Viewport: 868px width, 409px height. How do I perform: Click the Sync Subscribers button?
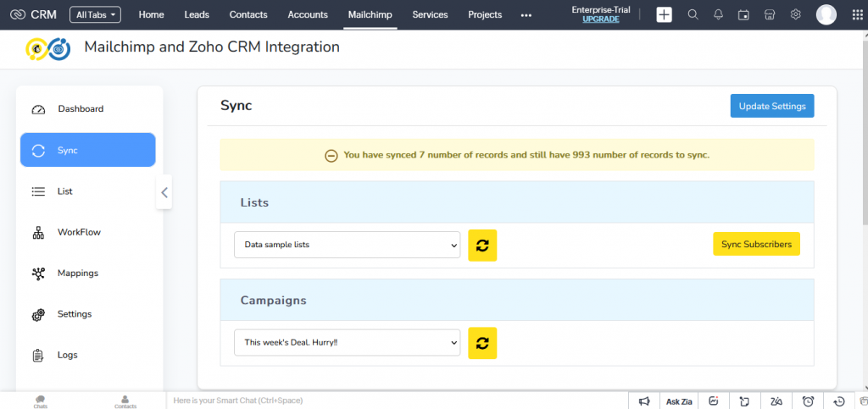(756, 244)
